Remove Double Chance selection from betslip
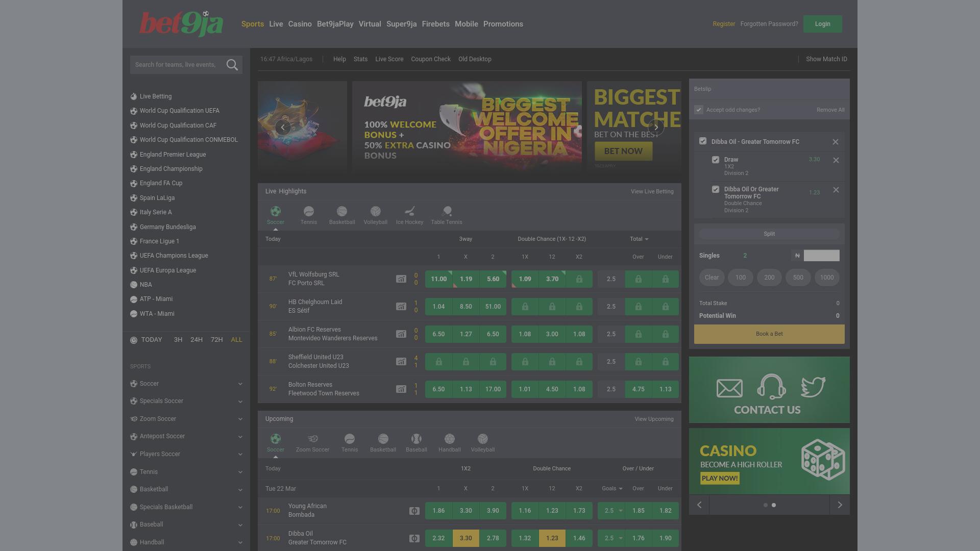Screen dimensions: 980x551 click(x=836, y=190)
